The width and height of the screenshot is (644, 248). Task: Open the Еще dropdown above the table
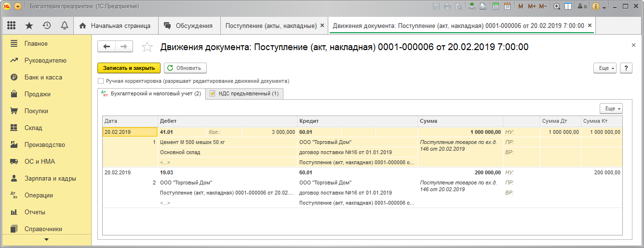click(611, 108)
